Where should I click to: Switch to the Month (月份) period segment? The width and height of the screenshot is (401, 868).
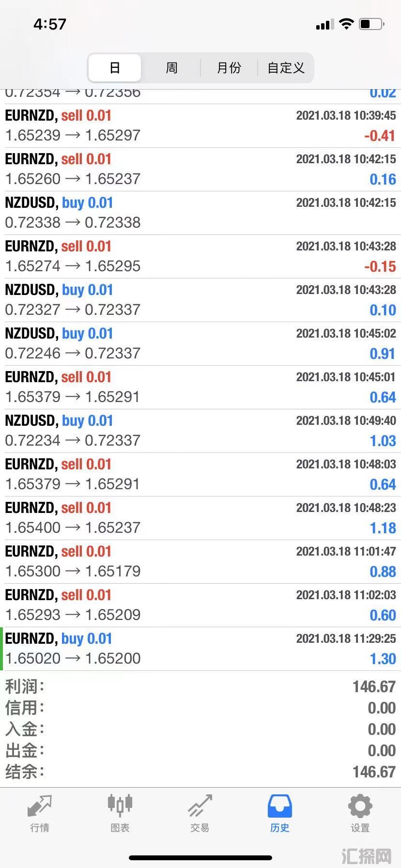pos(229,68)
